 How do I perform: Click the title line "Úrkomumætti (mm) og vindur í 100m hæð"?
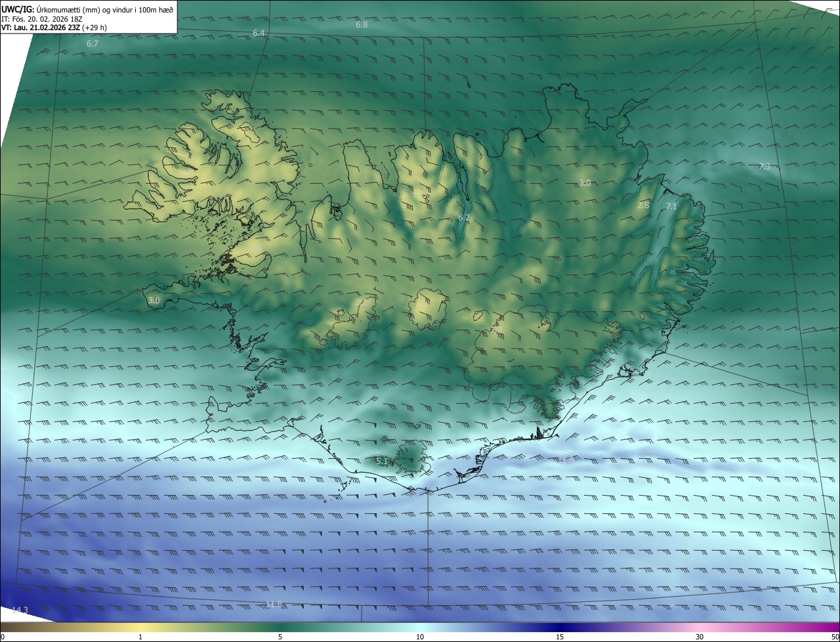105,9
